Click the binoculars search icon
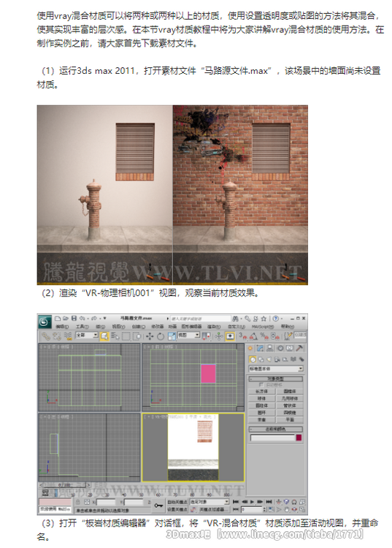 click(x=235, y=319)
